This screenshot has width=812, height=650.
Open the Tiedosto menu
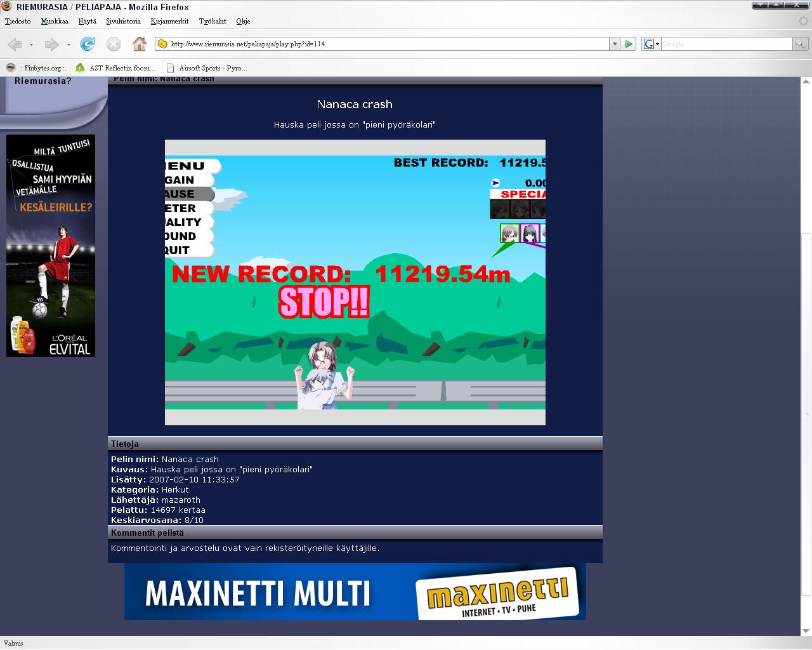click(x=18, y=21)
